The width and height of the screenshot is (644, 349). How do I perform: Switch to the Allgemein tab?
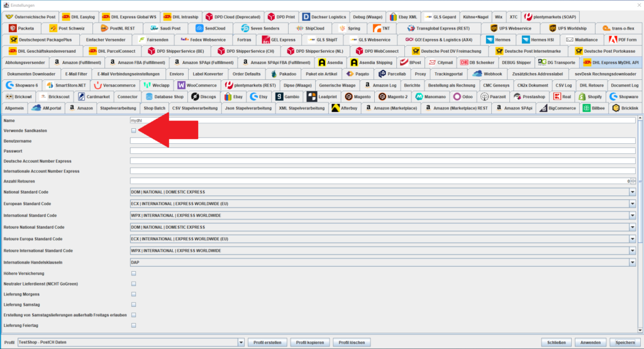(x=14, y=108)
